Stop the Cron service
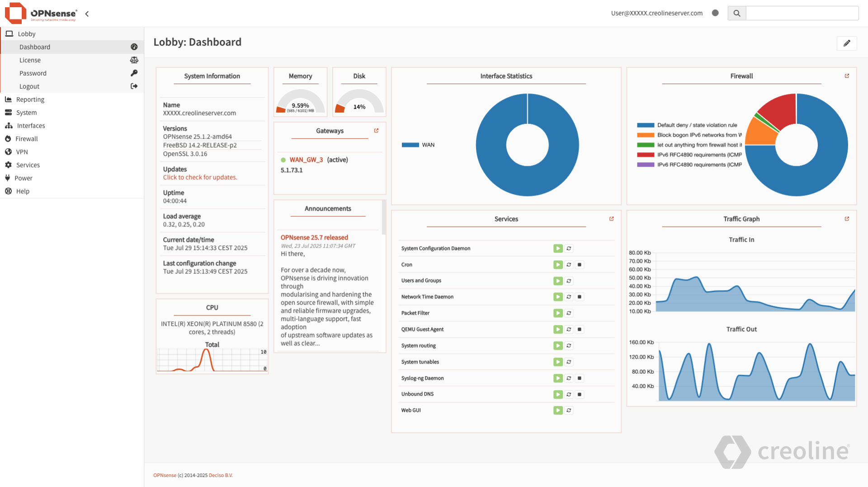The image size is (868, 487). tap(580, 265)
